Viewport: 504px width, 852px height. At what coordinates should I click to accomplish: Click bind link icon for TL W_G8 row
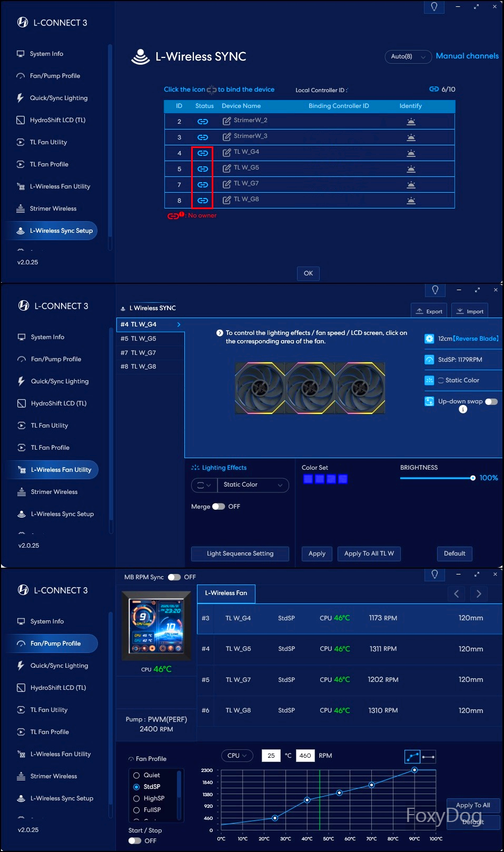click(x=203, y=201)
